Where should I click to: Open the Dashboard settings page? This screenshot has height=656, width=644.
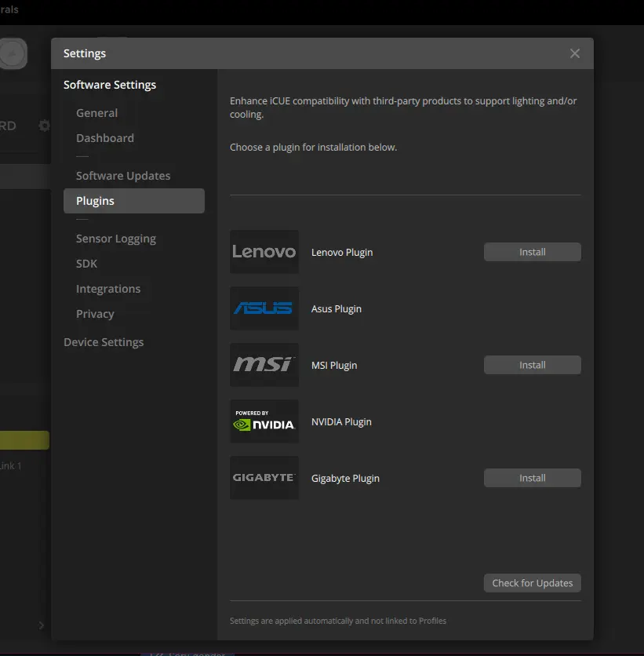tap(105, 138)
